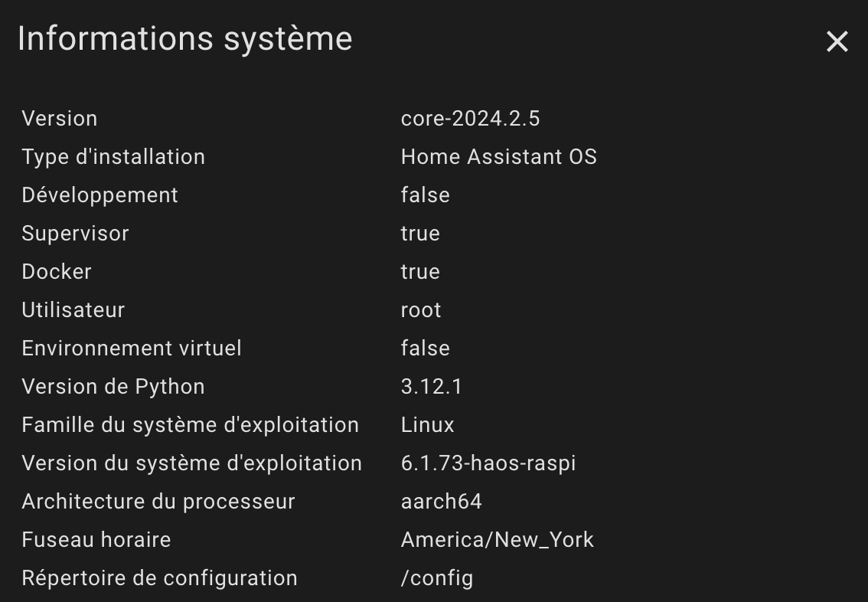Select the 'root' user value
868x602 pixels.
pos(421,309)
